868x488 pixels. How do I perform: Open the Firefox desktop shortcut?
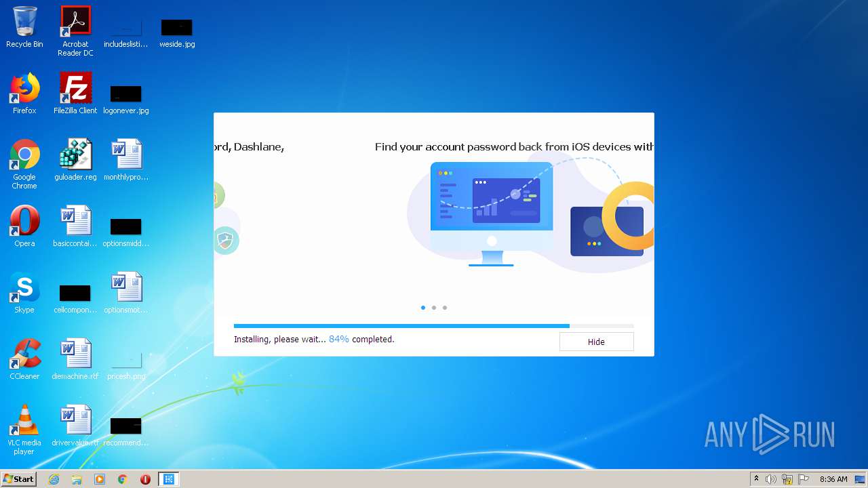pos(24,94)
